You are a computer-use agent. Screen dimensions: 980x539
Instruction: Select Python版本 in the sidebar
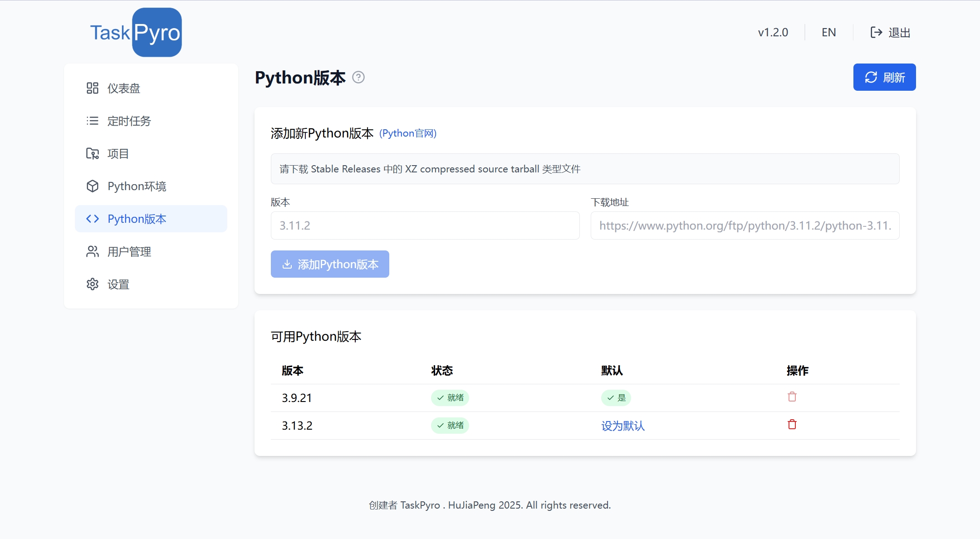tap(137, 219)
